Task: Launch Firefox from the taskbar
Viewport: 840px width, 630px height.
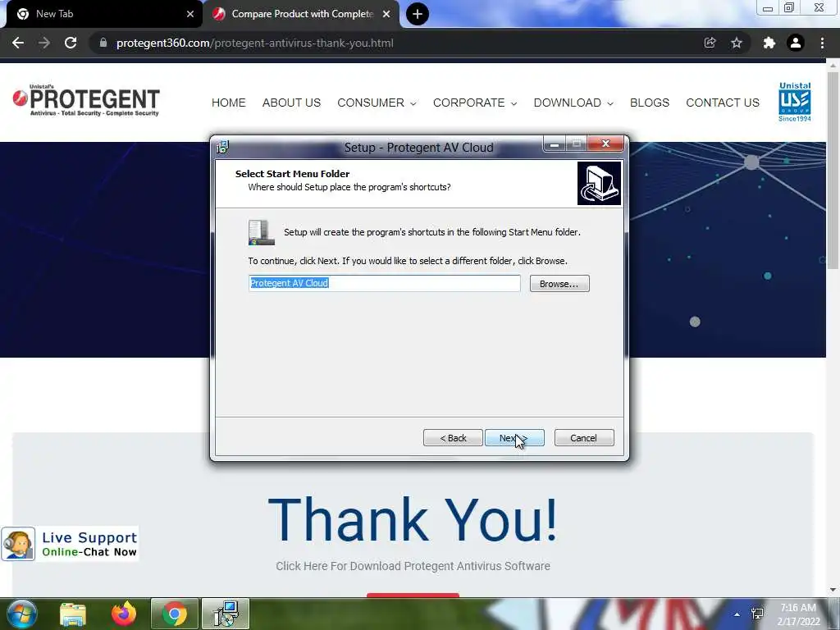Action: point(124,614)
